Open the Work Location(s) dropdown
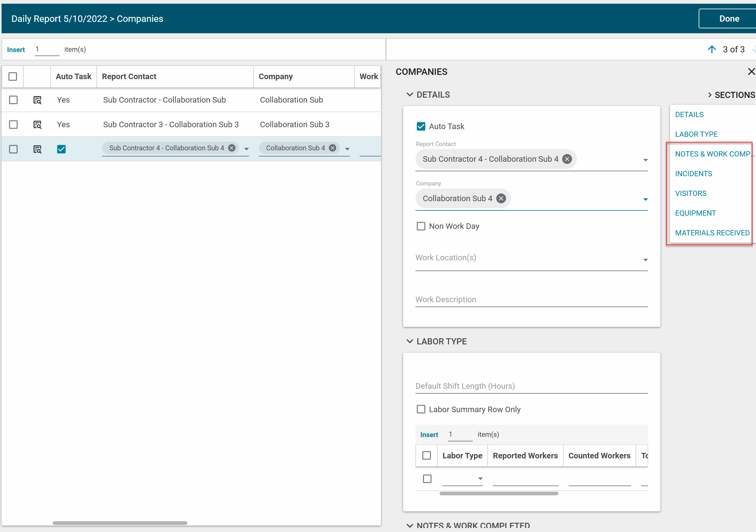Viewport: 756px width, 532px height. point(645,260)
